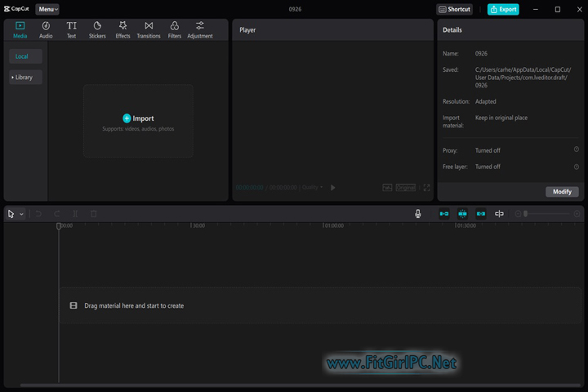Toggle the linkage option in timeline

pyautogui.click(x=481, y=214)
